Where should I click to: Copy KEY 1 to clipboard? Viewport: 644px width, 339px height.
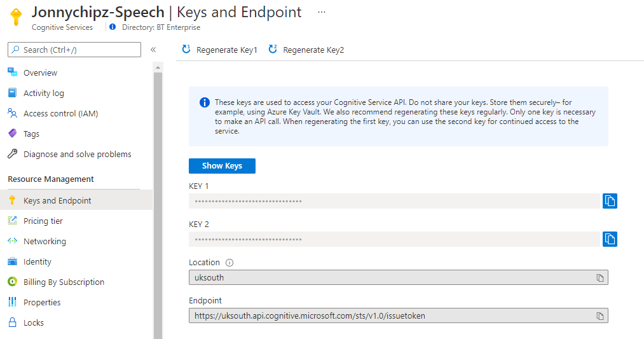[610, 201]
